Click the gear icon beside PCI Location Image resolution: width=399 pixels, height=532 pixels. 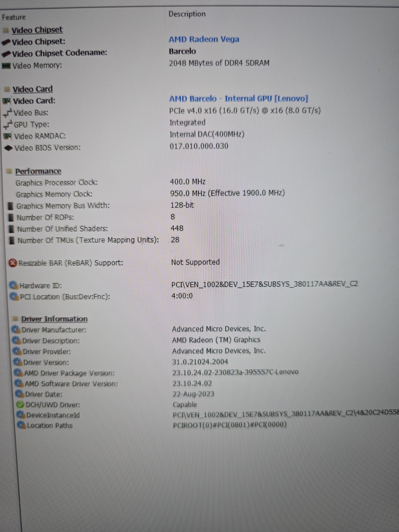[14, 296]
